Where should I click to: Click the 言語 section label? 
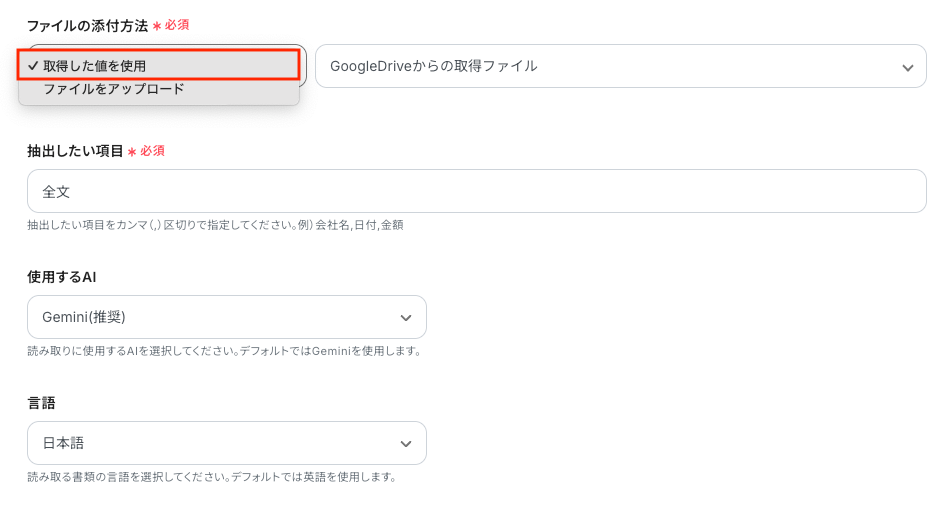point(41,403)
